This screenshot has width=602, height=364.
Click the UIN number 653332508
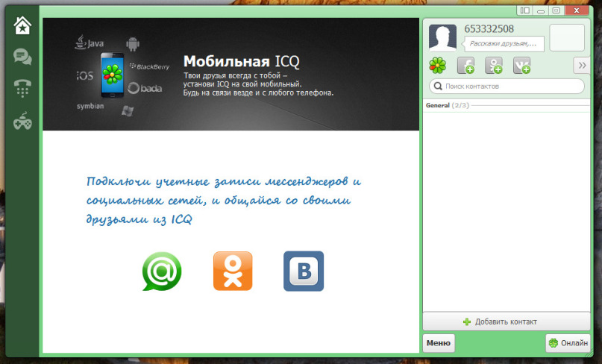489,29
